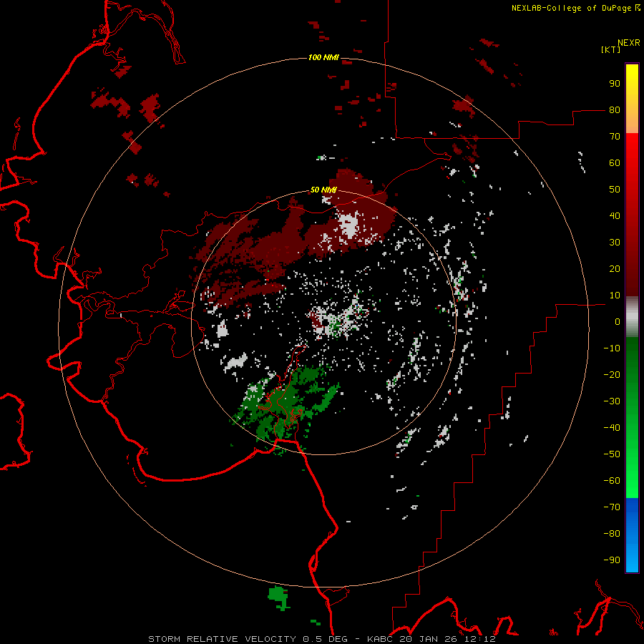Click the gray zero-velocity segment of color bar

pos(632,317)
